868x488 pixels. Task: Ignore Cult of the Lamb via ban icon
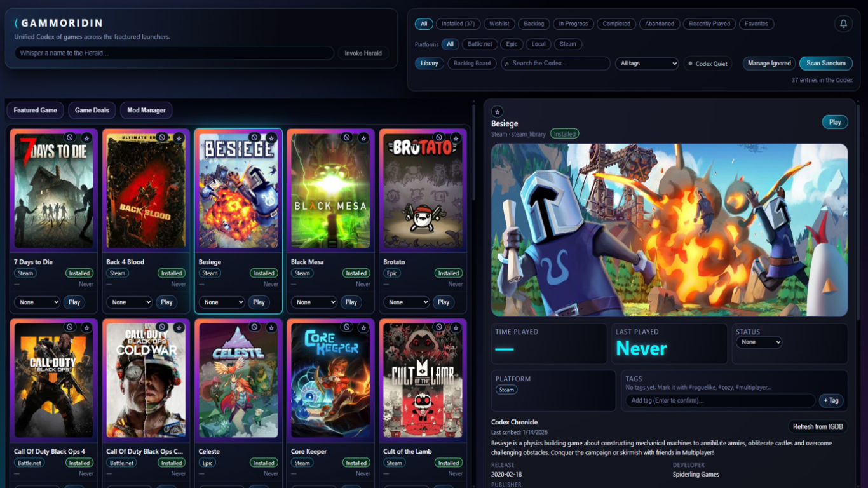(438, 327)
